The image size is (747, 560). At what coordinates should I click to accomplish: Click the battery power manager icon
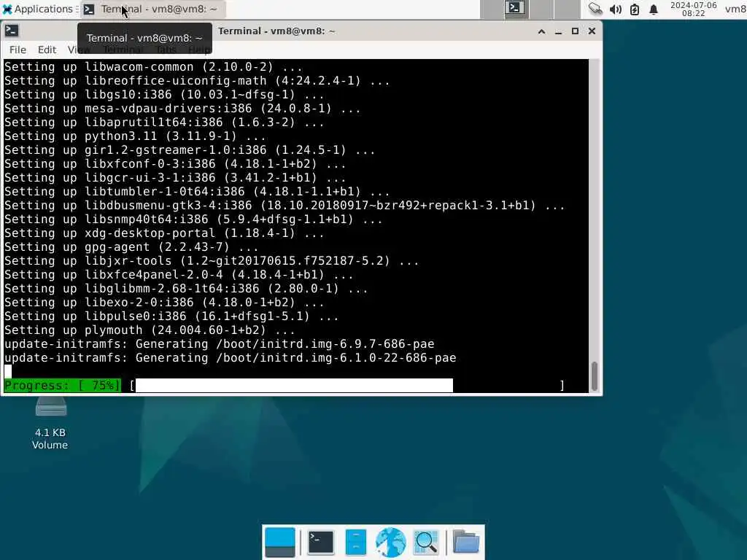click(635, 9)
